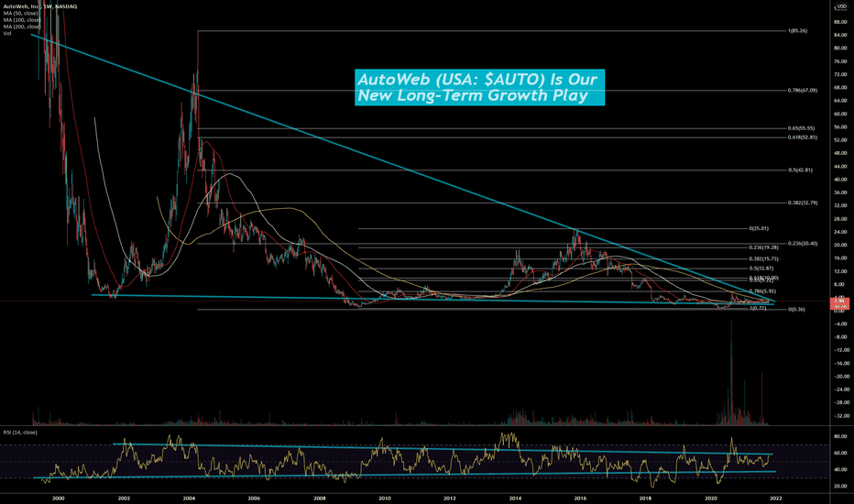Select the MA (100, close) indicator label
The height and width of the screenshot is (504, 854).
22,19
